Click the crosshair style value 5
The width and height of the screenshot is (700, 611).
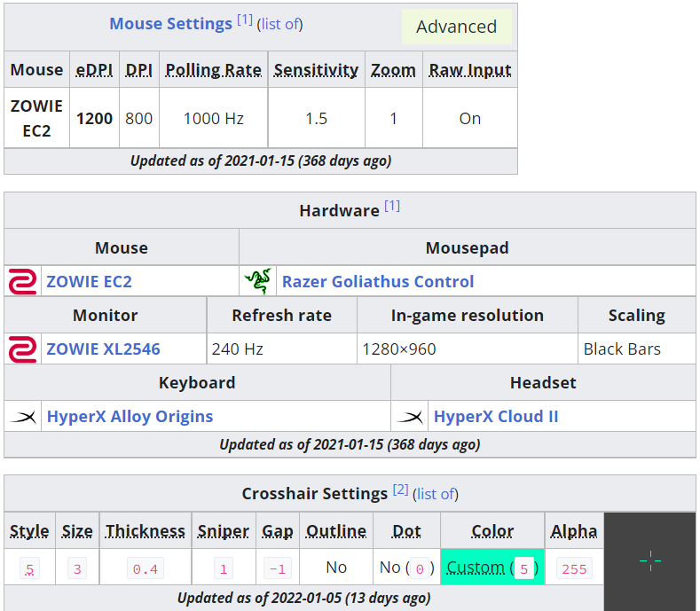[29, 568]
